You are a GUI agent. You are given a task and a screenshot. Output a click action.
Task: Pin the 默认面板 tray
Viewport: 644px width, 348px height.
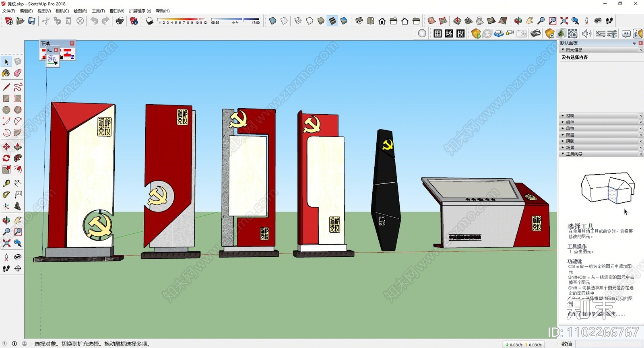(x=634, y=43)
